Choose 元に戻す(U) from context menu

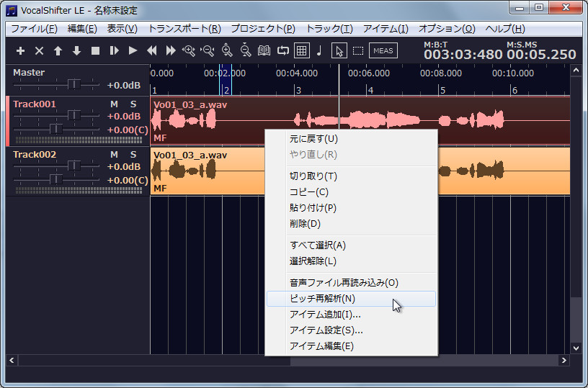tap(352, 139)
